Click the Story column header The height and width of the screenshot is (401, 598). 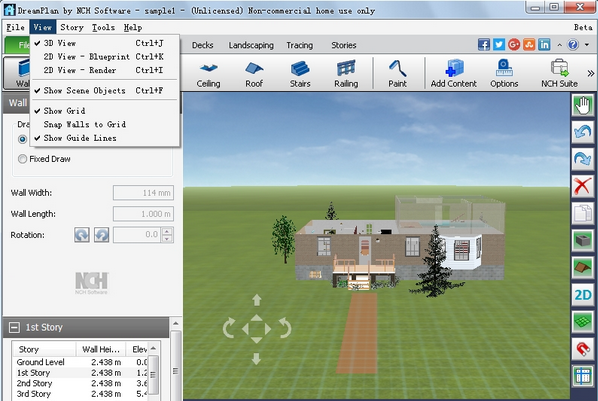point(44,349)
